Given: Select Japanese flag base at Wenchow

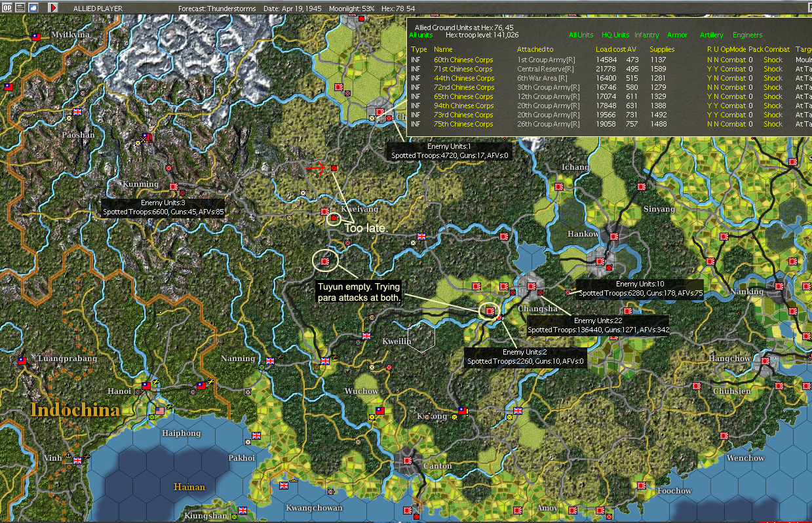Looking at the screenshot, I should [724, 435].
